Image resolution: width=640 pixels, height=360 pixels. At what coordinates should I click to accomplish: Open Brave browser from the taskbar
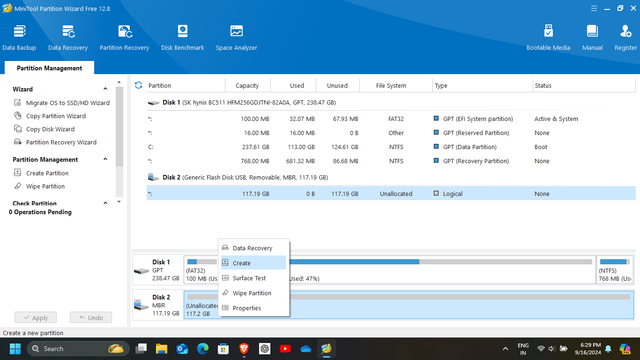point(244,349)
